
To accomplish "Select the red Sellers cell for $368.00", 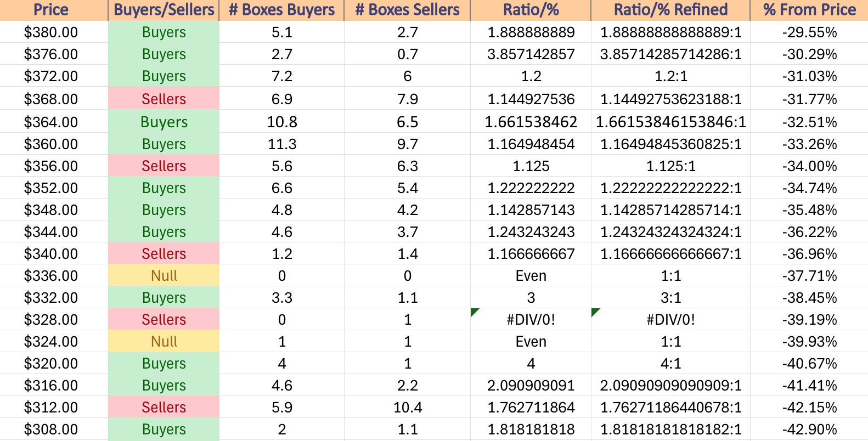I will click(x=164, y=99).
